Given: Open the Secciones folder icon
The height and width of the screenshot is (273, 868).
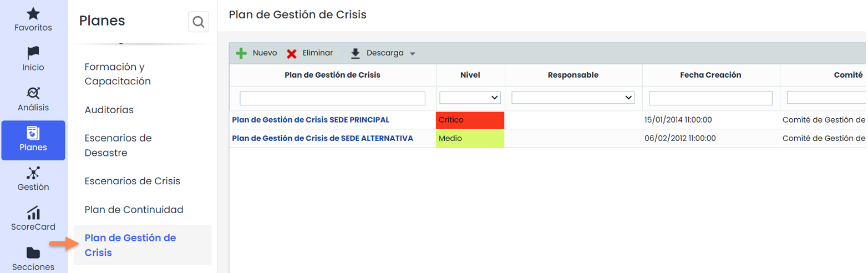Looking at the screenshot, I should tap(33, 253).
